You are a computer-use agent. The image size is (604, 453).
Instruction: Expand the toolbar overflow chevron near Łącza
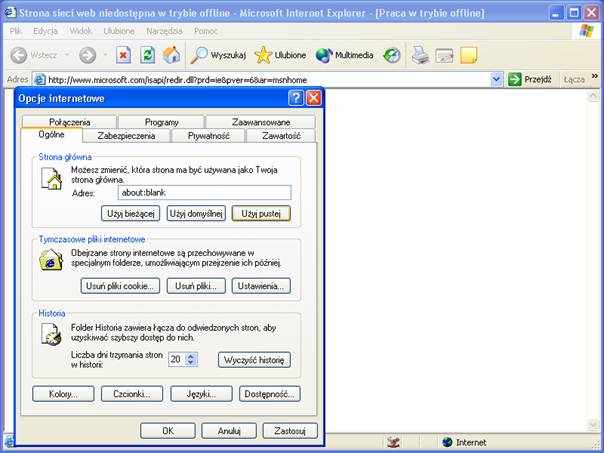click(595, 76)
